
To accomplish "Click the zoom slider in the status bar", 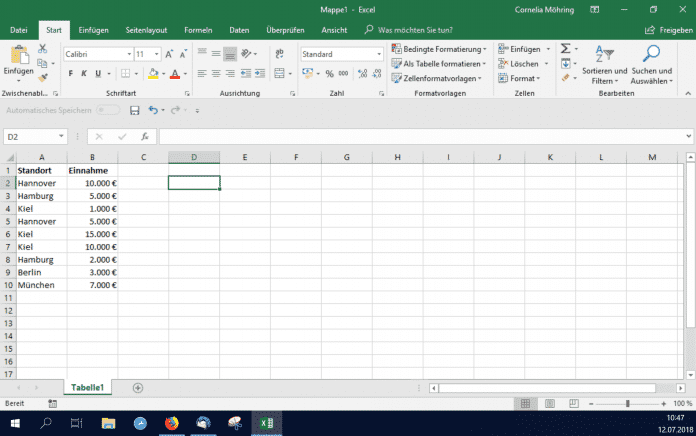I will 627,403.
